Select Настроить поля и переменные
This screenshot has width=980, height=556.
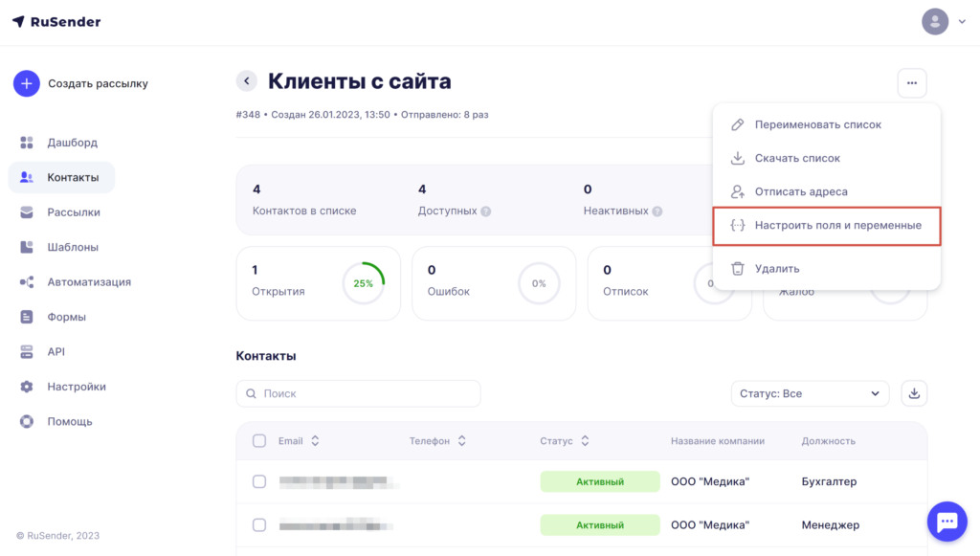point(826,226)
